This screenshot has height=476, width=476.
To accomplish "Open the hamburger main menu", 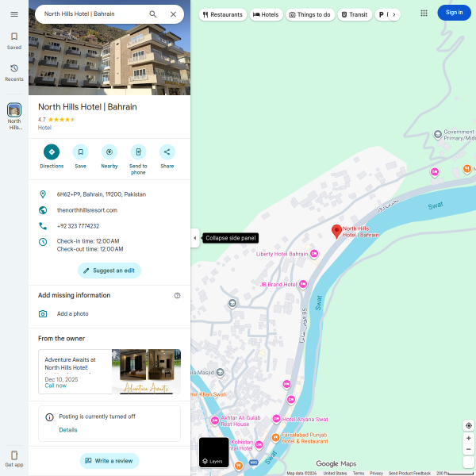I will [x=14, y=14].
